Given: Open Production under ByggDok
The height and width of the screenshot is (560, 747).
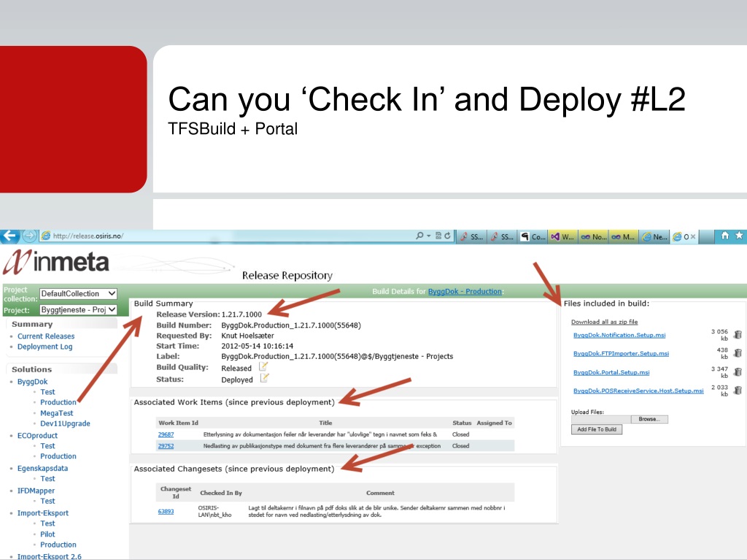Looking at the screenshot, I should point(58,402).
